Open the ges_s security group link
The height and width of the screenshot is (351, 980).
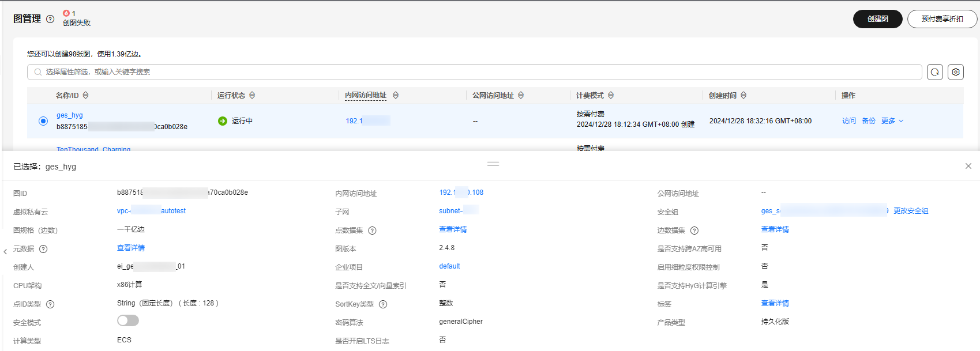[x=824, y=211]
